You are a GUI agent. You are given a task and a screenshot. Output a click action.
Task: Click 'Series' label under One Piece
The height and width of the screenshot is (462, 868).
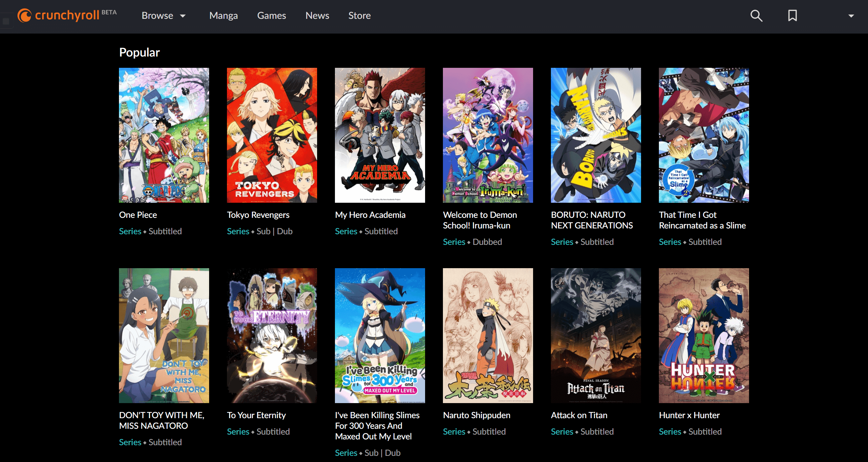pyautogui.click(x=130, y=231)
